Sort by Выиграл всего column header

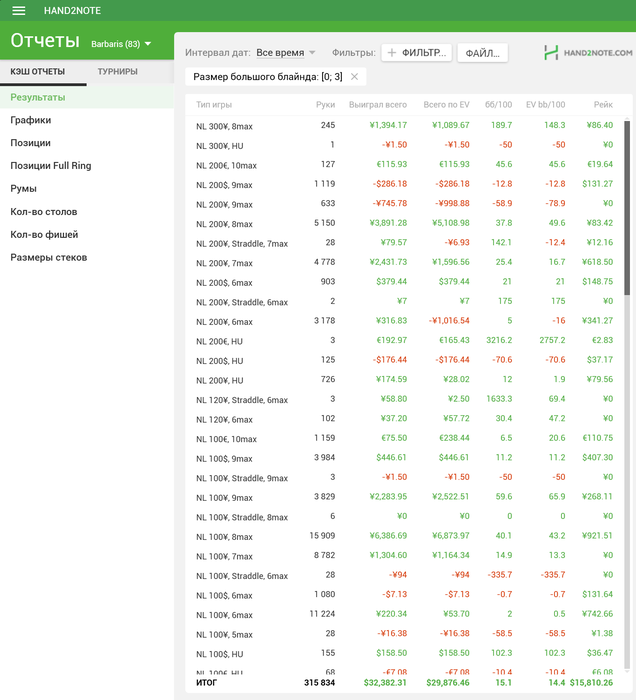(378, 104)
